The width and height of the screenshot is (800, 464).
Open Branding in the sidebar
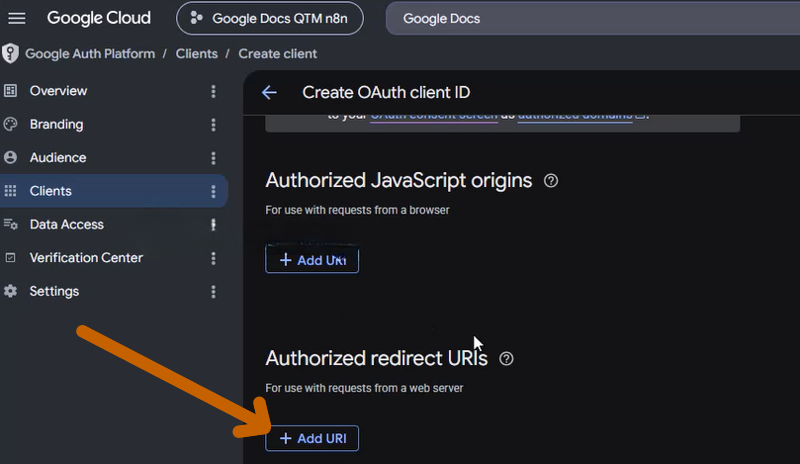point(56,125)
